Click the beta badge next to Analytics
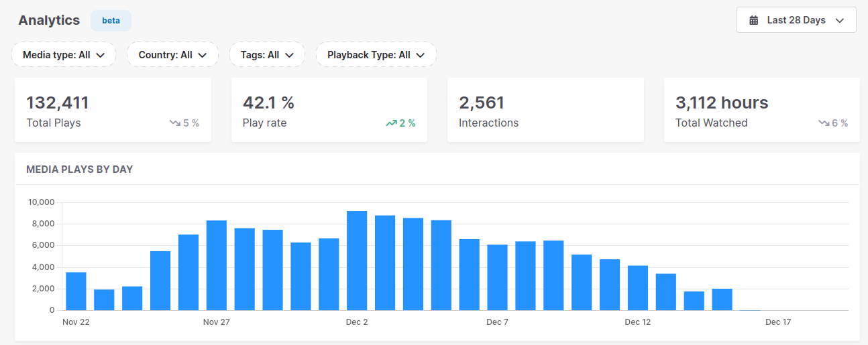 (x=111, y=20)
